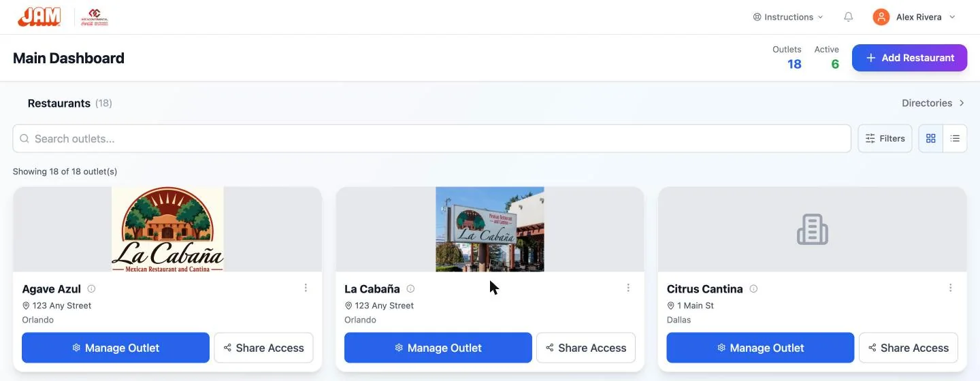Open Agave Azul more options menu
Image resolution: width=980 pixels, height=381 pixels.
coord(306,288)
